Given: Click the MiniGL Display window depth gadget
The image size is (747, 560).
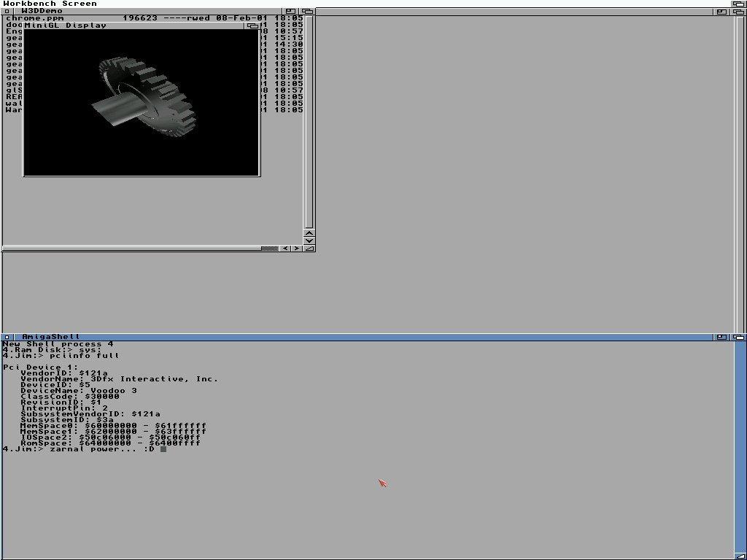Looking at the screenshot, I should [x=253, y=26].
